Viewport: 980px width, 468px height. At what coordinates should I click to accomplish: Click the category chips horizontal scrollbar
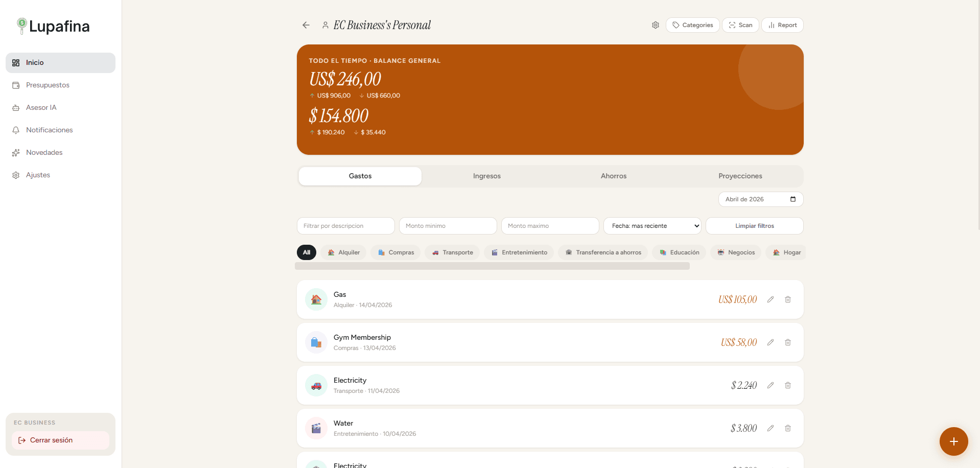(x=492, y=266)
